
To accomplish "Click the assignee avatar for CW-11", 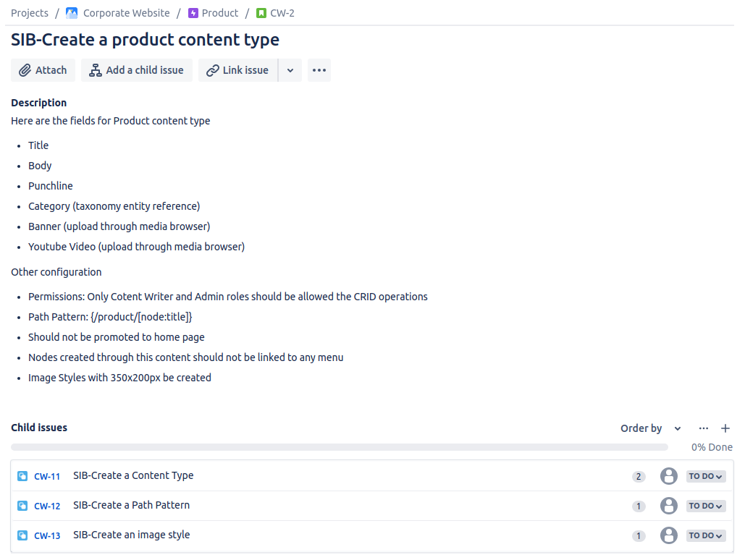I will click(668, 476).
